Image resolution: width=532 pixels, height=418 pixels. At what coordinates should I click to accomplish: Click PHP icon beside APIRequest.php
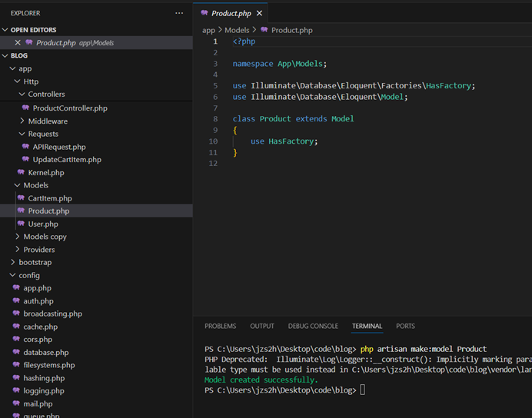(26, 147)
